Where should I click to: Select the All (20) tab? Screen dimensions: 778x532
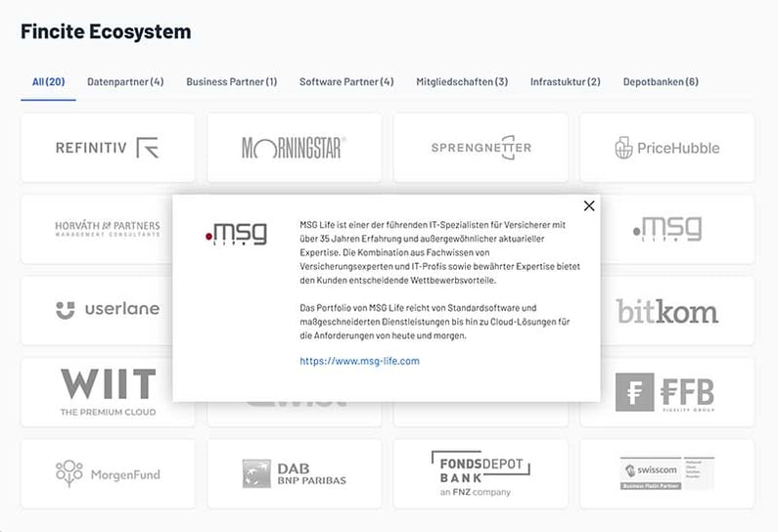point(48,82)
